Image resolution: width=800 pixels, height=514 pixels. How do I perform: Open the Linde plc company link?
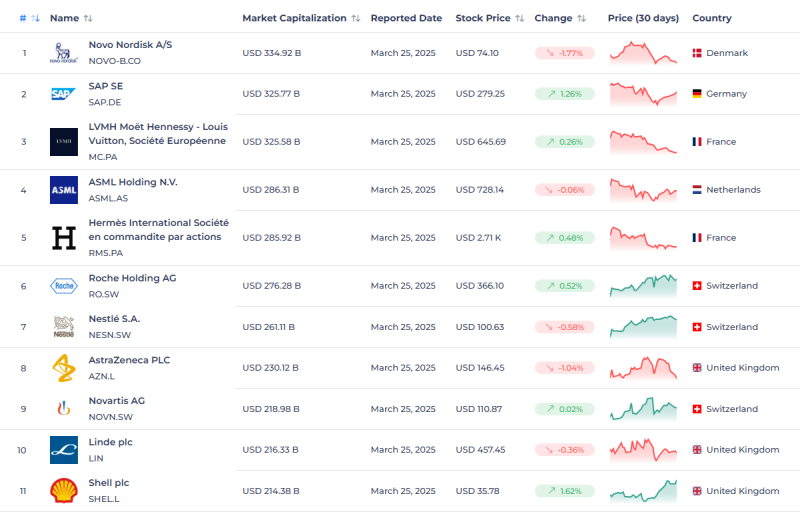[110, 442]
